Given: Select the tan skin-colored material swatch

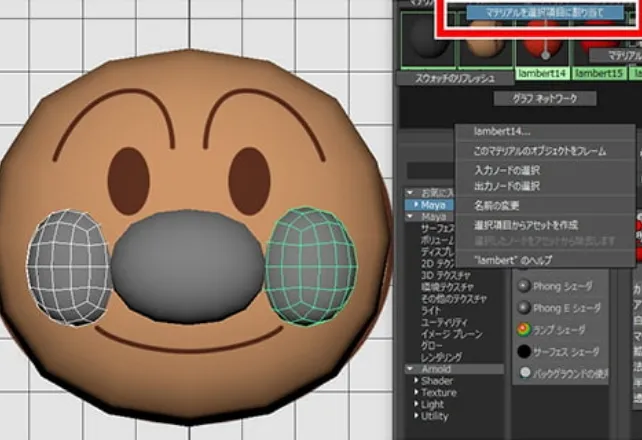Looking at the screenshot, I should point(486,41).
